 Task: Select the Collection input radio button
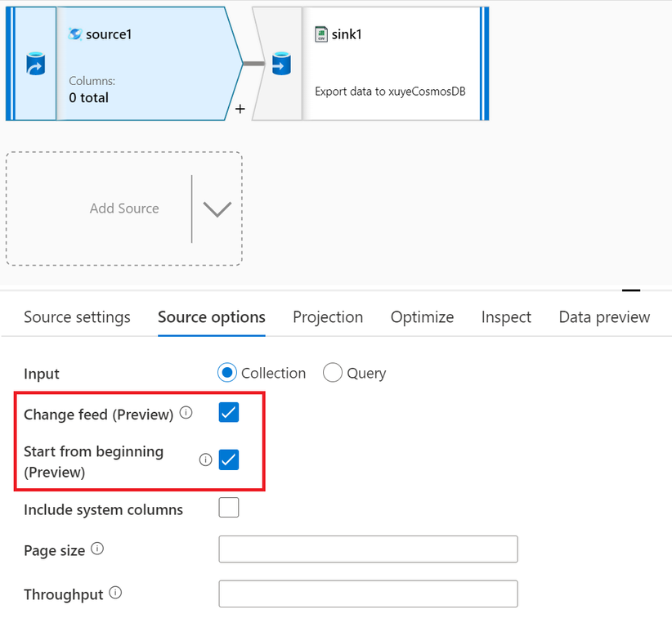[x=227, y=373]
